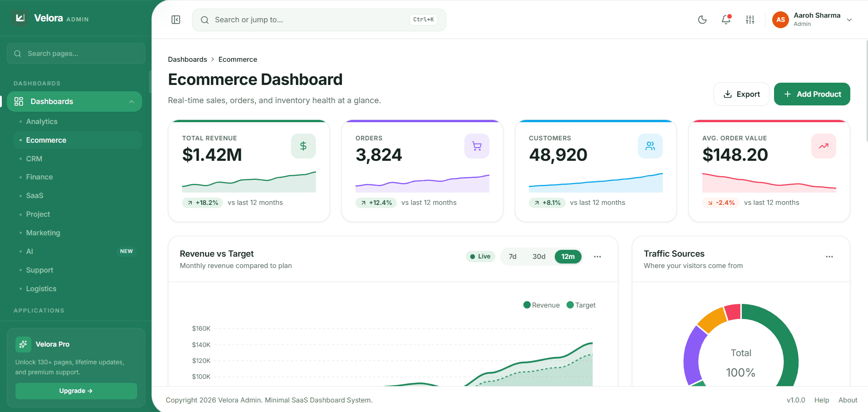This screenshot has height=412, width=868.
Task: Click the Velora logo icon
Action: 20,18
